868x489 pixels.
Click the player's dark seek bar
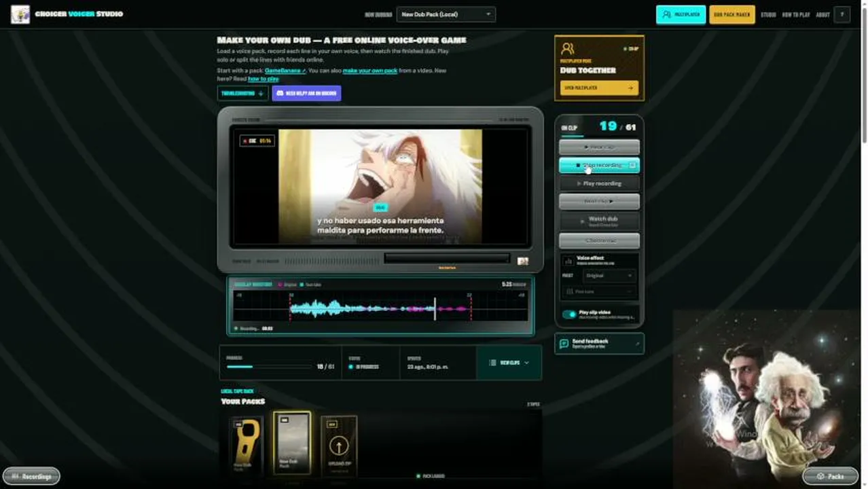447,258
